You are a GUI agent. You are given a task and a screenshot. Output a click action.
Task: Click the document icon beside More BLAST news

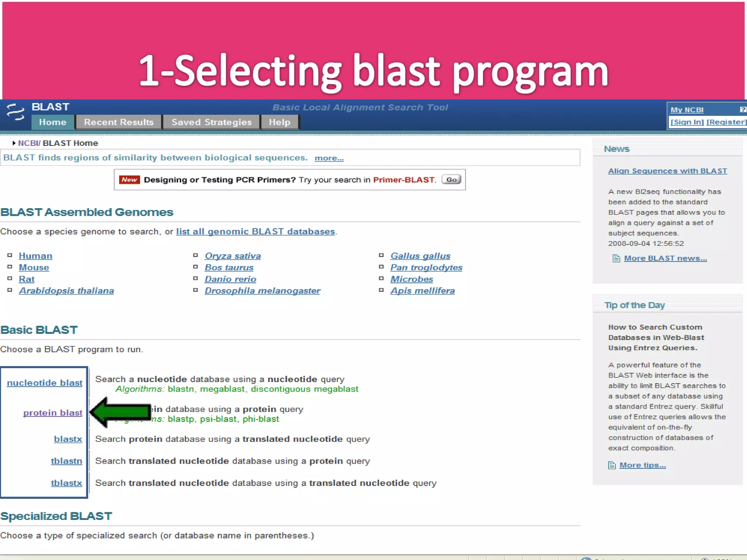616,258
